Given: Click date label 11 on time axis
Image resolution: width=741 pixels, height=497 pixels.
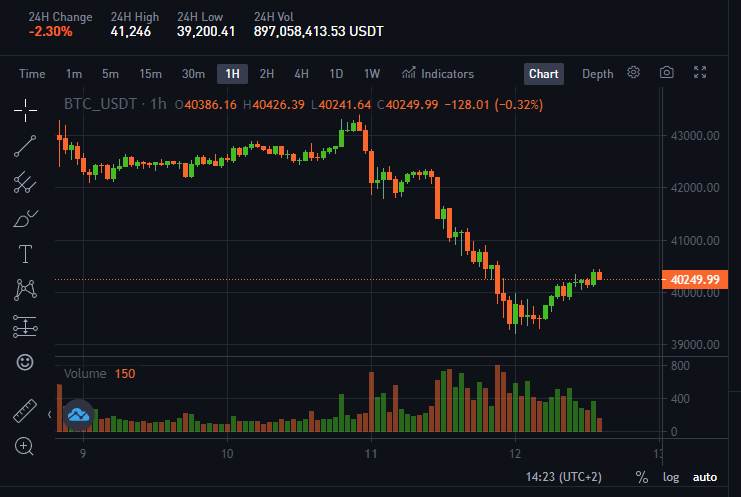Looking at the screenshot, I should click(x=371, y=454).
